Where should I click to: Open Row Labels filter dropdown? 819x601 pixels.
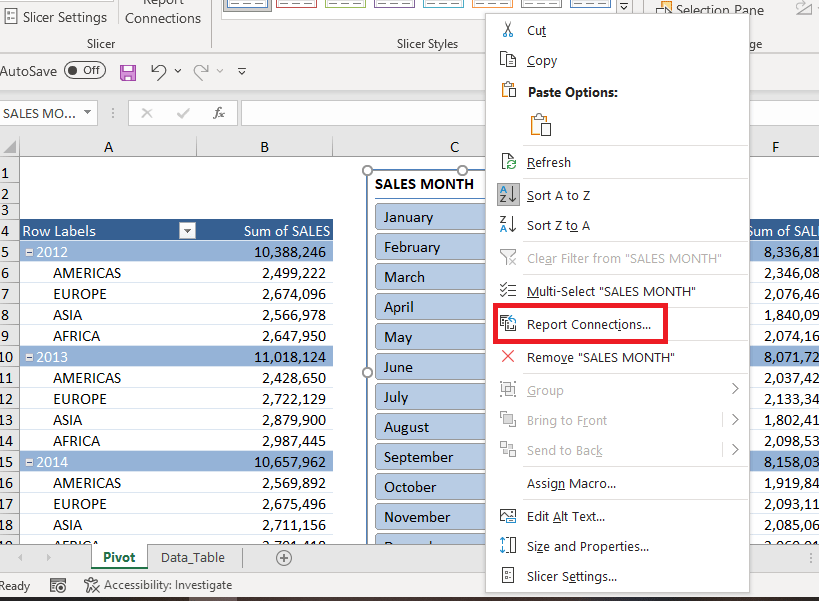coord(187,230)
